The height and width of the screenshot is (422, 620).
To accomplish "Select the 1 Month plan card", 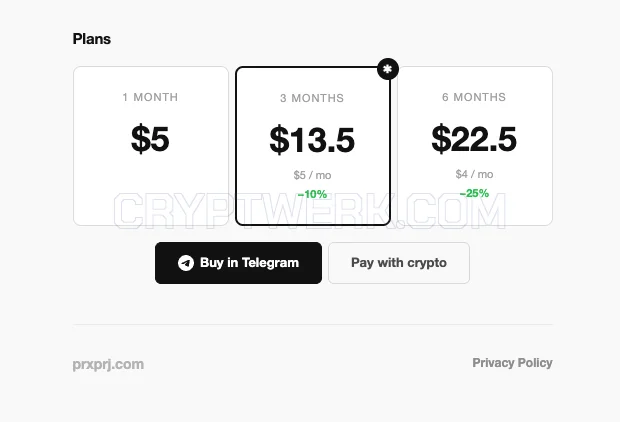I will pos(151,146).
